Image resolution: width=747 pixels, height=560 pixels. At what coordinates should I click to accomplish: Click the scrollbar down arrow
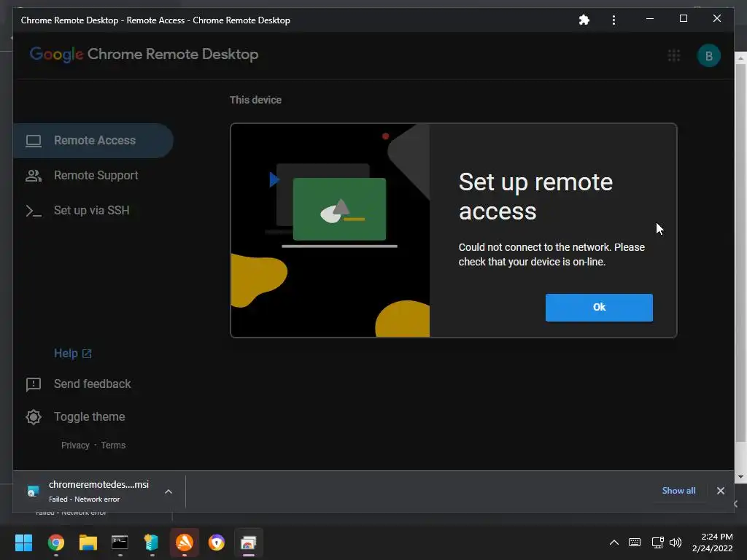point(740,477)
